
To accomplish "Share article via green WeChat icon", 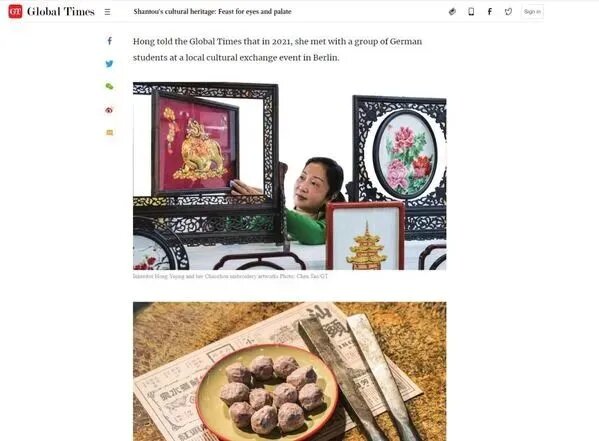I will click(x=109, y=86).
